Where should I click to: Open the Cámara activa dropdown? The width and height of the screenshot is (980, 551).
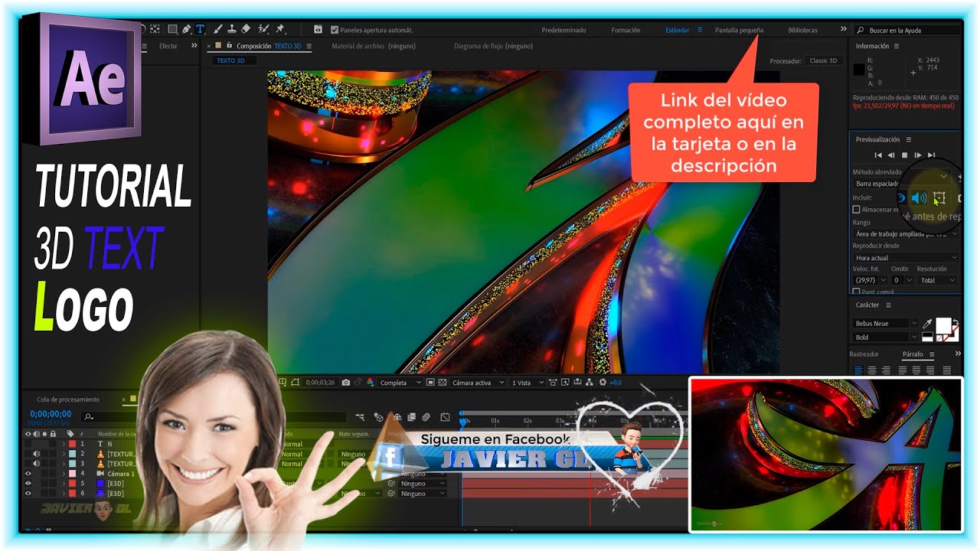coord(479,383)
